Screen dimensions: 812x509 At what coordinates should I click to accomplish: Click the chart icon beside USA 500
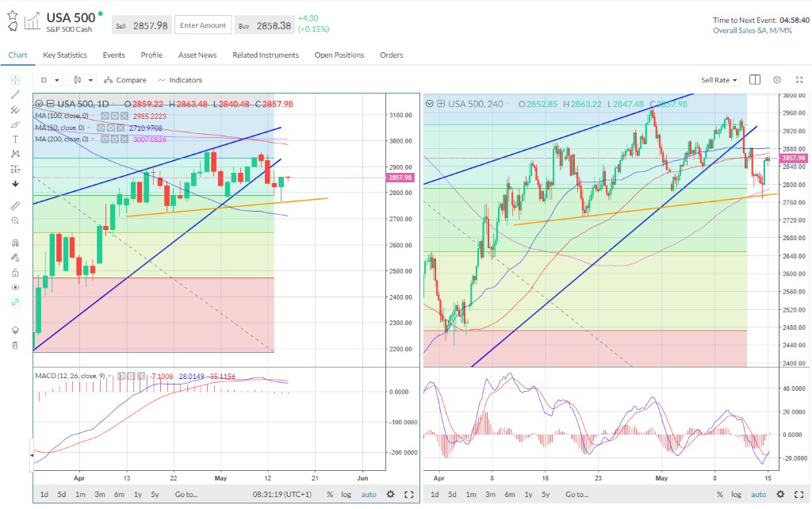(32, 21)
